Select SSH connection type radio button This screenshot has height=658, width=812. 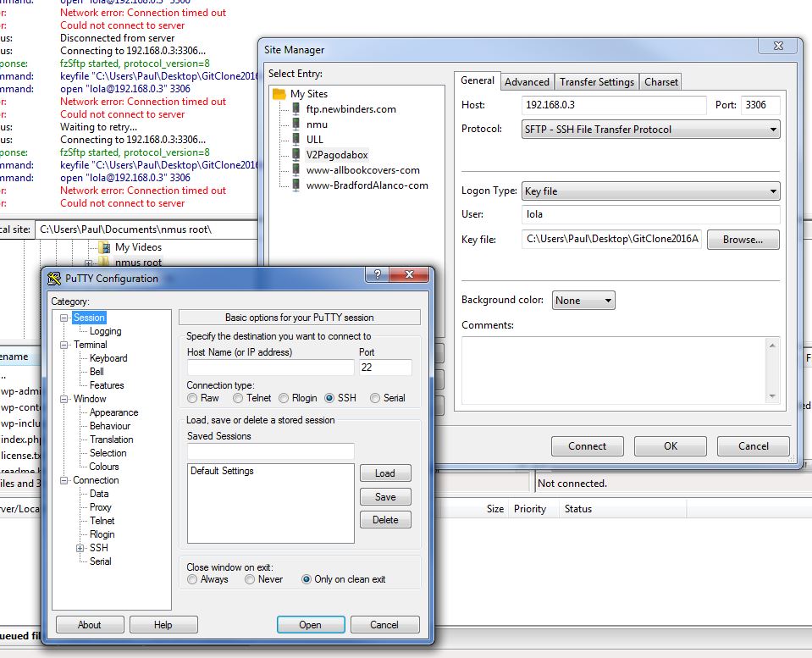pos(329,398)
